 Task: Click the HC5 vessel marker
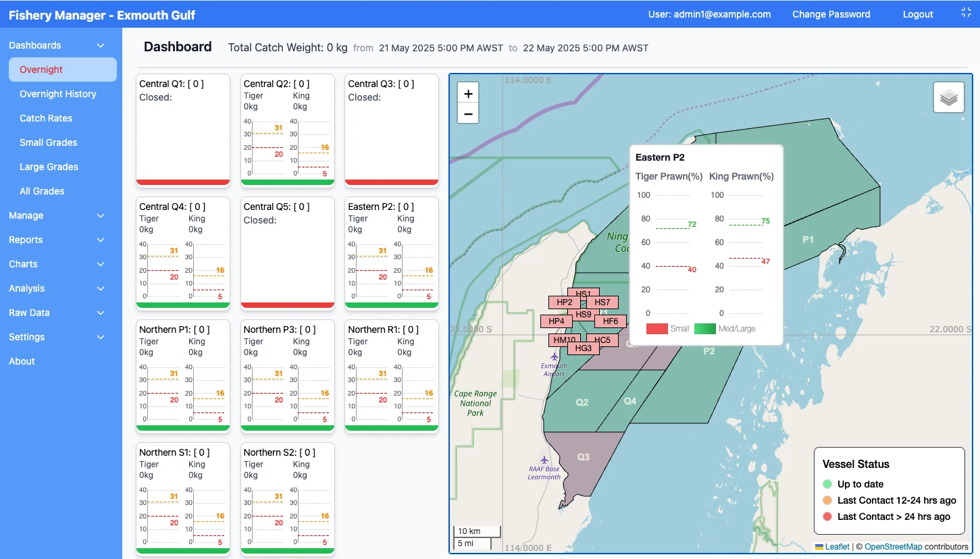coord(603,340)
